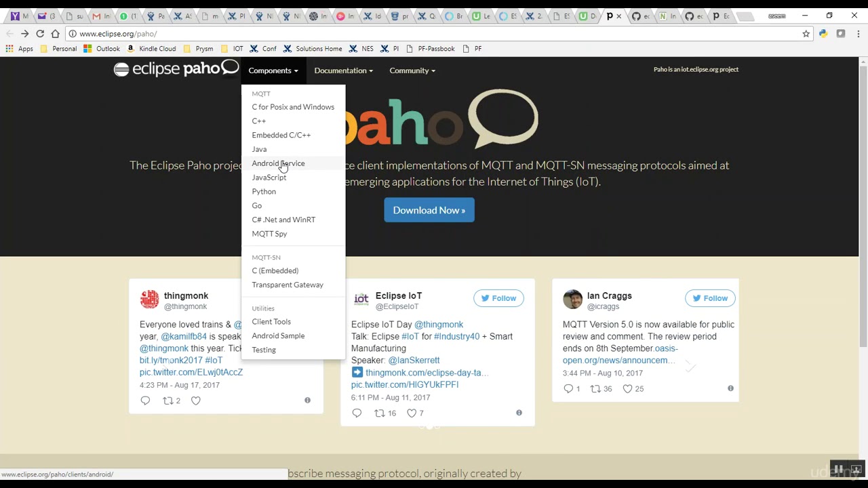Open info icon on Eclipse IoT tweet
Viewport: 868px width, 488px height.
(519, 413)
